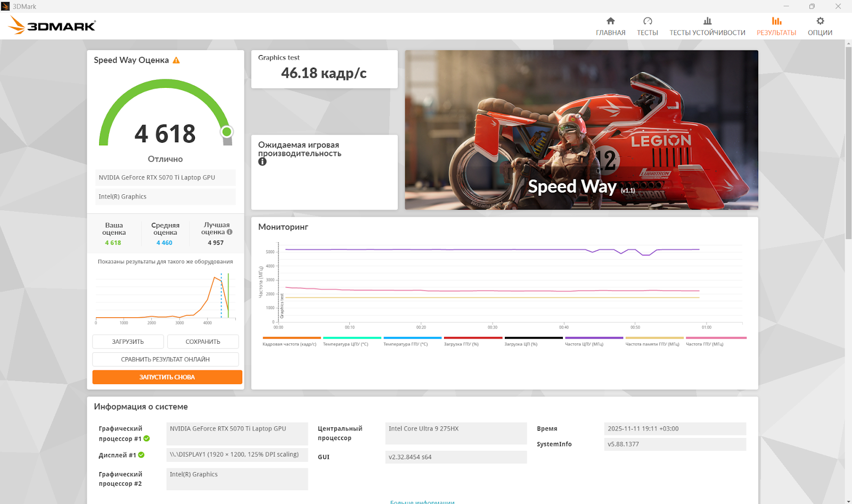Click the Отлично rating label
This screenshot has height=504, width=852.
tap(165, 159)
